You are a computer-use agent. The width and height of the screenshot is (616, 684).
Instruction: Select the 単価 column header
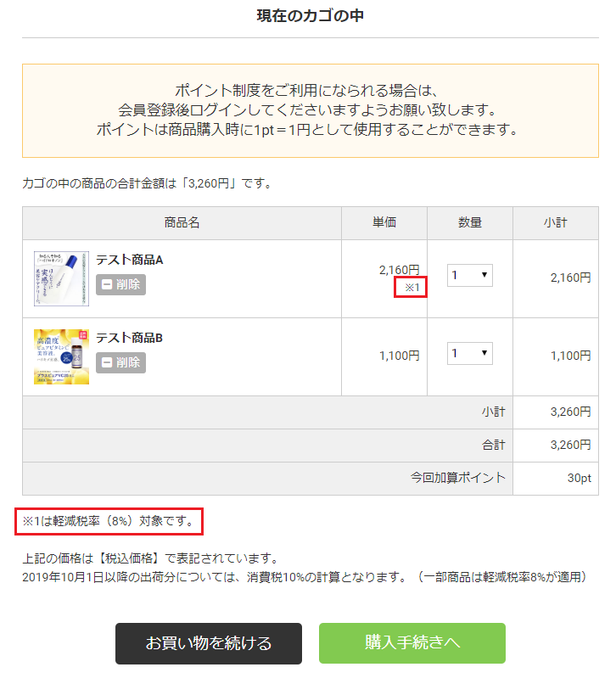click(384, 223)
